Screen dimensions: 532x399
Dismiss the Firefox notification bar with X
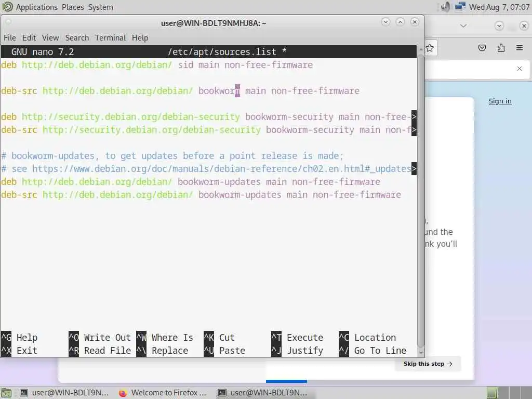[x=520, y=69]
